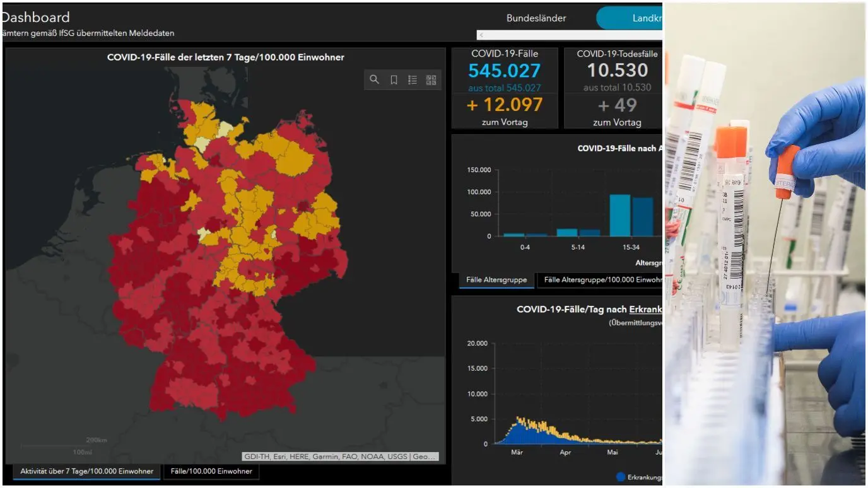Viewport: 868px width, 488px height.
Task: Switch to the Bundesländer view
Action: click(536, 18)
